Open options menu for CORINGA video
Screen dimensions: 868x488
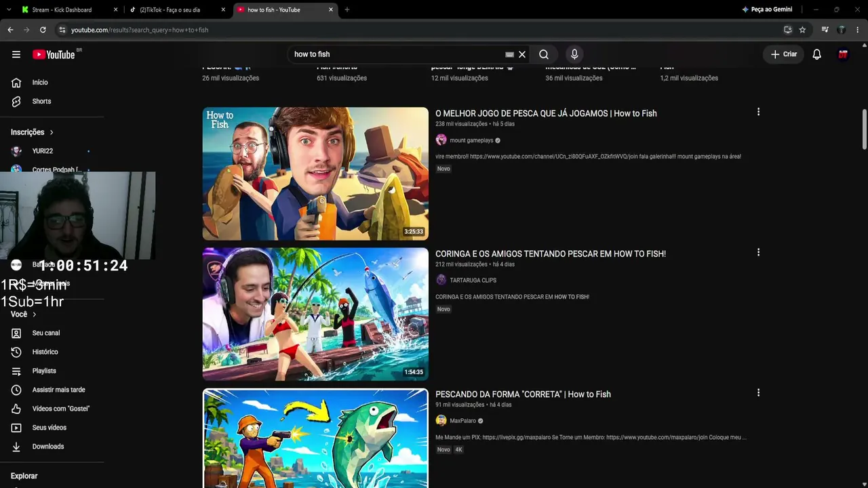[x=758, y=252]
